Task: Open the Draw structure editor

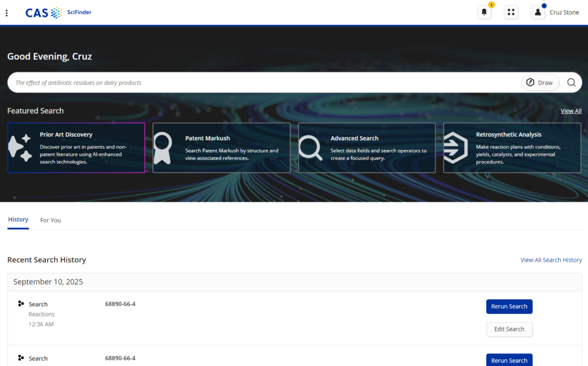Action: pyautogui.click(x=540, y=83)
